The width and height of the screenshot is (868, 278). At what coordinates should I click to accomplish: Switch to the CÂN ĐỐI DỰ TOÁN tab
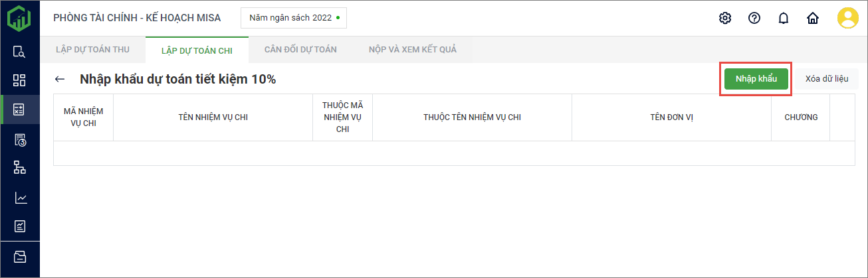pos(300,50)
